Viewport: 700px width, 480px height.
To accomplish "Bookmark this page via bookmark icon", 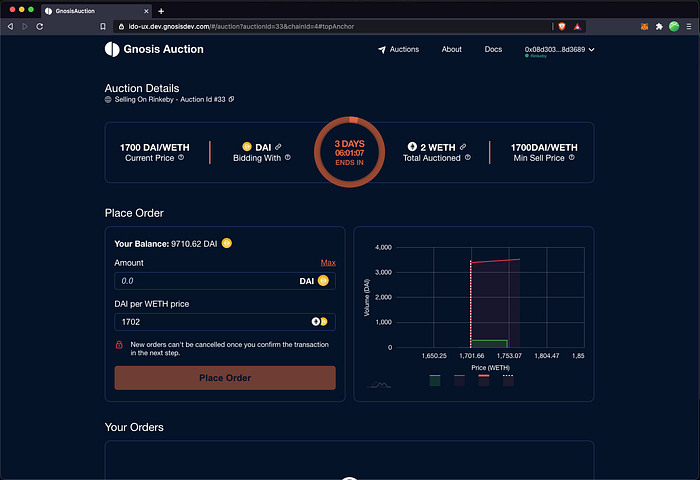I will (x=103, y=27).
